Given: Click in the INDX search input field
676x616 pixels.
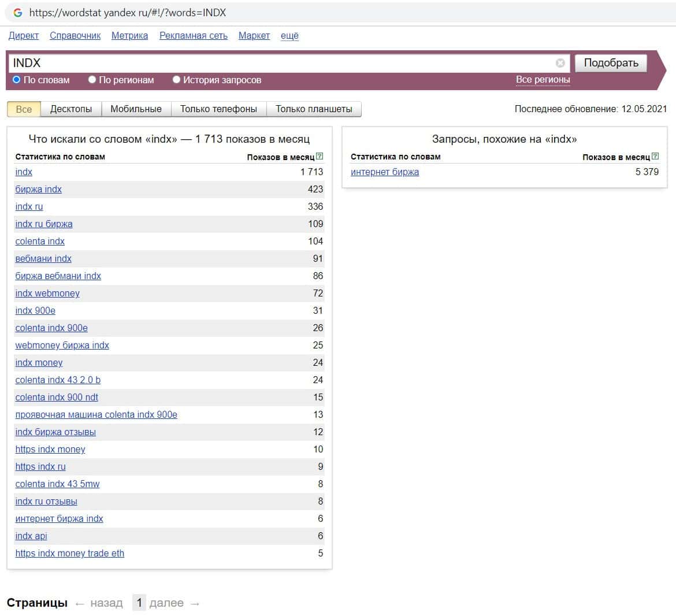Looking at the screenshot, I should point(277,63).
